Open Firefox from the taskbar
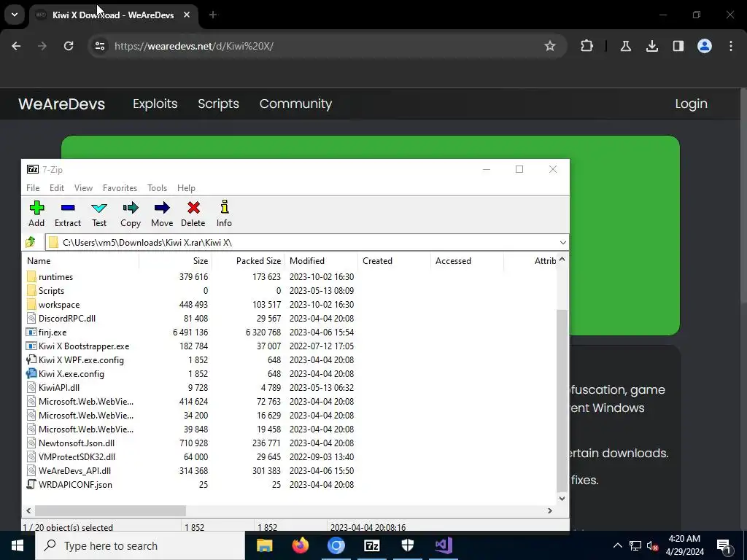This screenshot has height=560, width=747. pyautogui.click(x=300, y=545)
